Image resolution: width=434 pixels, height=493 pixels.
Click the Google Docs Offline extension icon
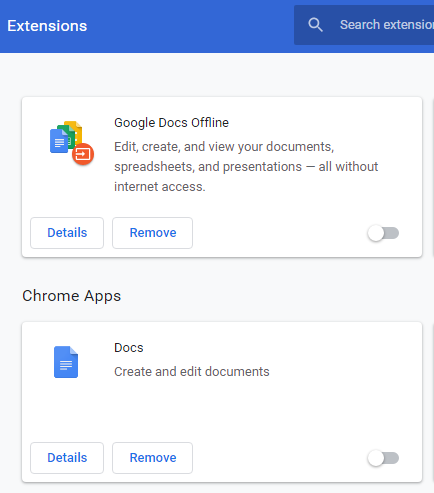72,143
